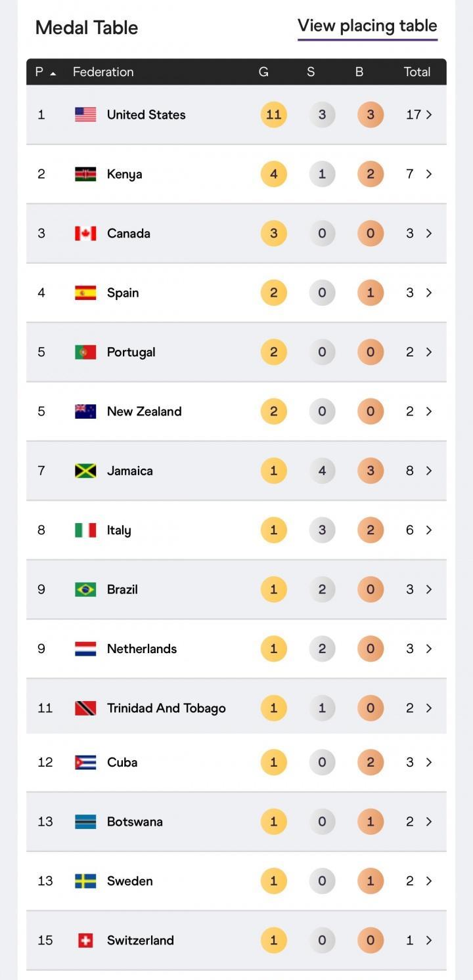Click the Total column header
This screenshot has height=980, width=473.
click(417, 72)
